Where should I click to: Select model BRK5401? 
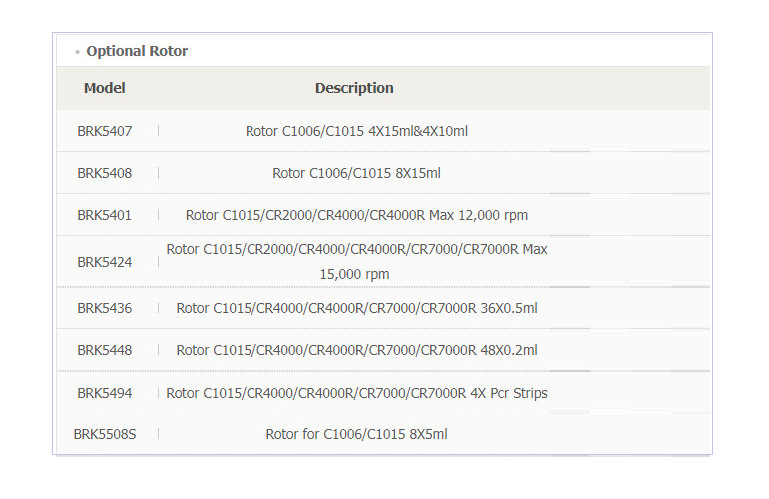pos(104,215)
